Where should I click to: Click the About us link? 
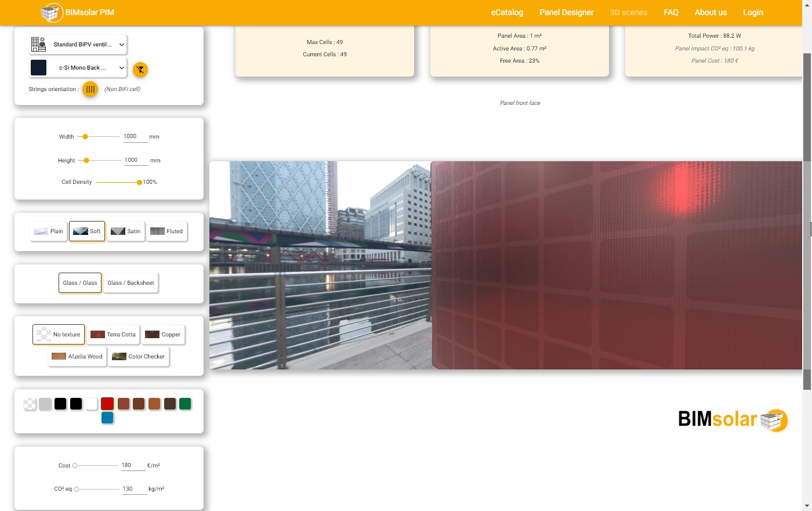(x=710, y=12)
